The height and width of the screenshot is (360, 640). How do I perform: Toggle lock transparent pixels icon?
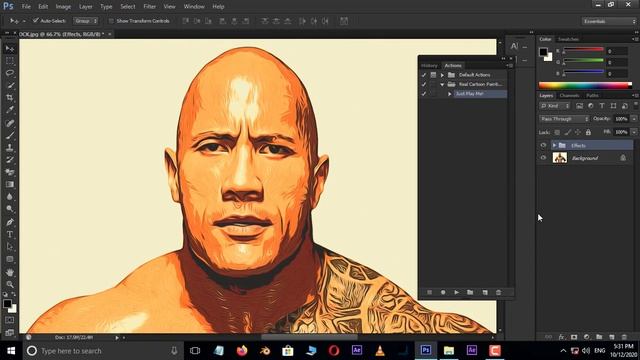[557, 132]
